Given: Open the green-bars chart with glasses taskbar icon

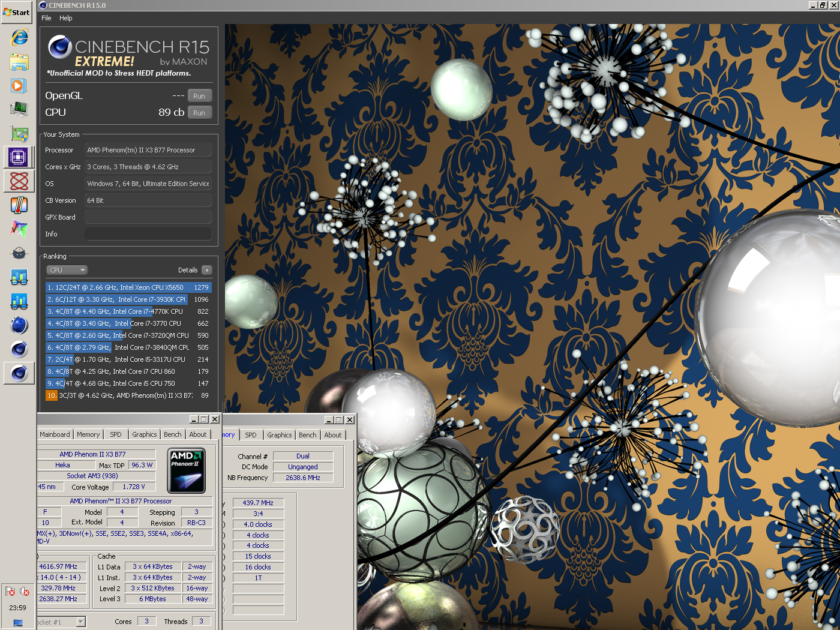Looking at the screenshot, I should (19, 277).
